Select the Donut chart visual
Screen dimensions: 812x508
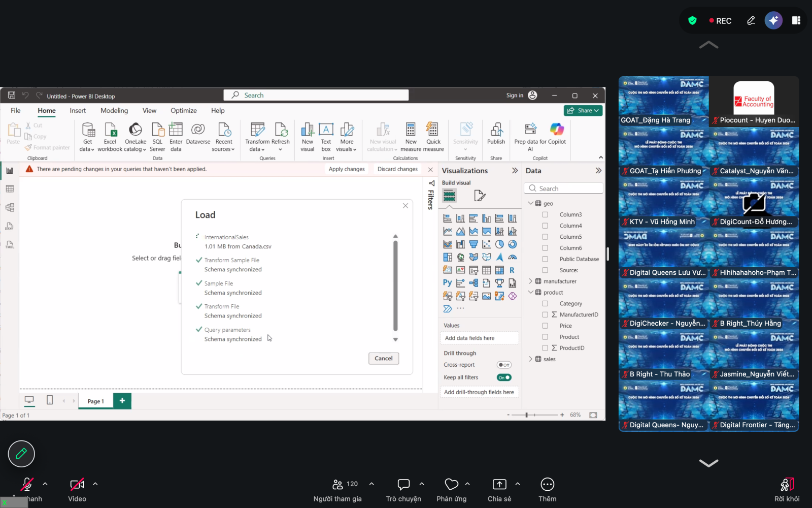click(x=513, y=244)
